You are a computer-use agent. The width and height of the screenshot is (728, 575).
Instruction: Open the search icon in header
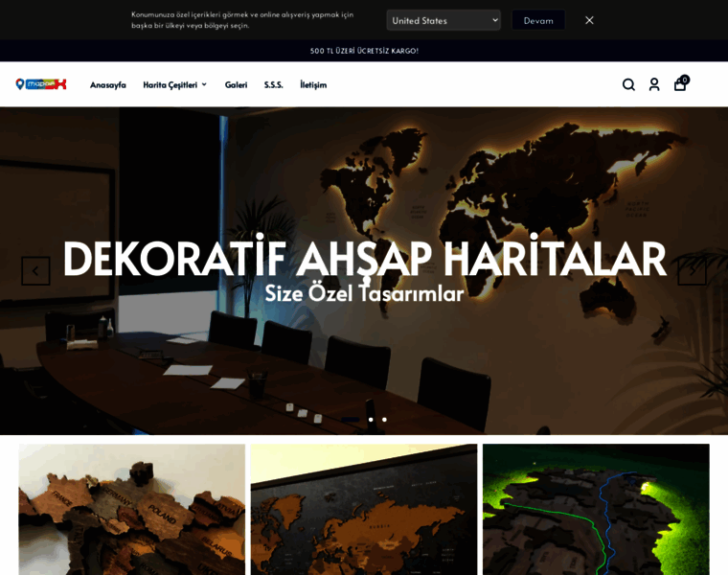[628, 84]
